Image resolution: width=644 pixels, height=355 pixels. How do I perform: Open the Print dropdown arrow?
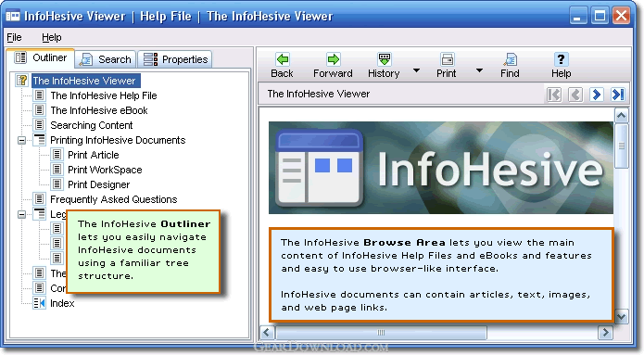click(x=479, y=70)
